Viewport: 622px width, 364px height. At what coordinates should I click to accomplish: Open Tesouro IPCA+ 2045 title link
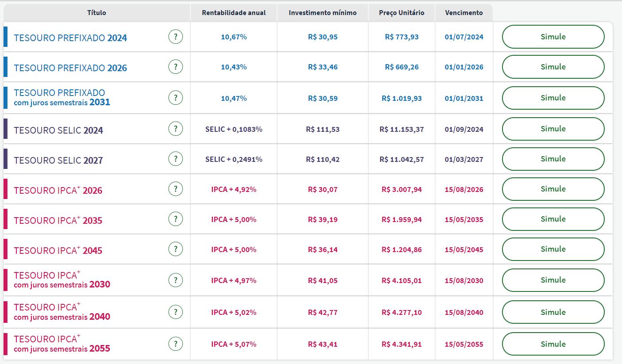click(58, 251)
